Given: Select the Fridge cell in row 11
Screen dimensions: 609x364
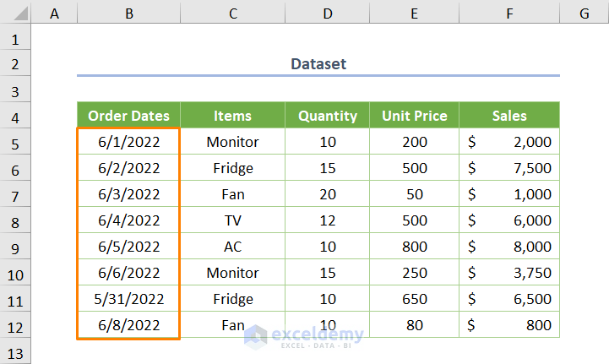Looking at the screenshot, I should 232,298.
